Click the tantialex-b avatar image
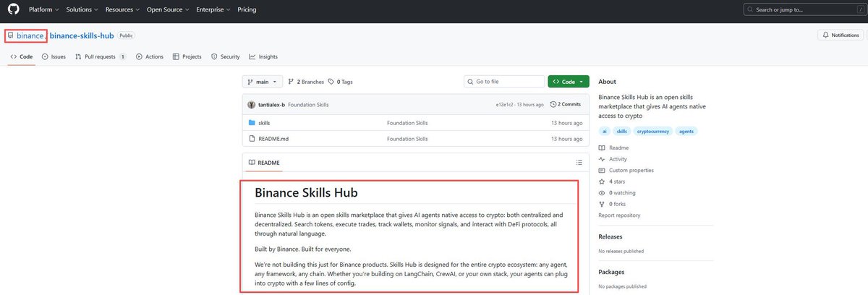The image size is (868, 295). [252, 105]
